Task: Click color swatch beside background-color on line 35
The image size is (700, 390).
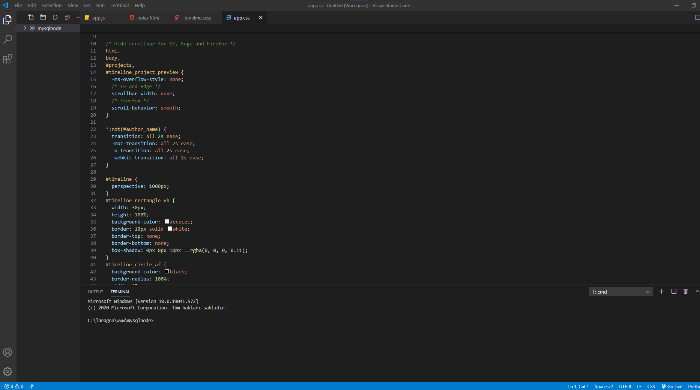Action: (x=167, y=221)
